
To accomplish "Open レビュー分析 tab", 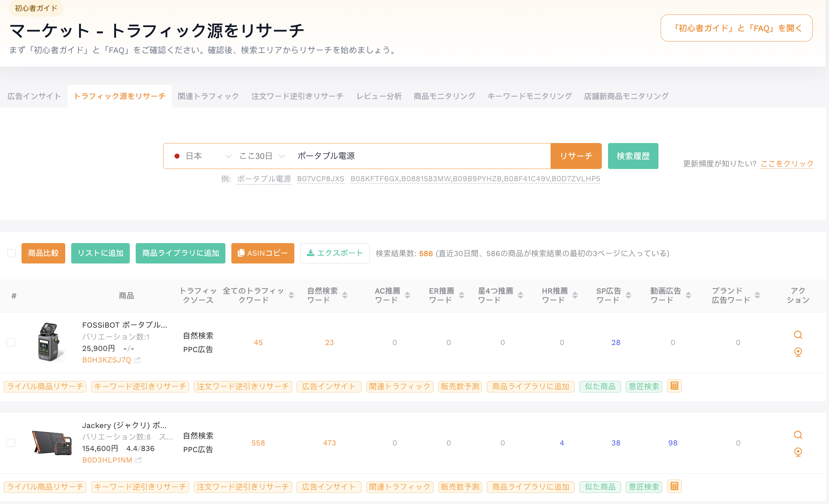I will 379,96.
